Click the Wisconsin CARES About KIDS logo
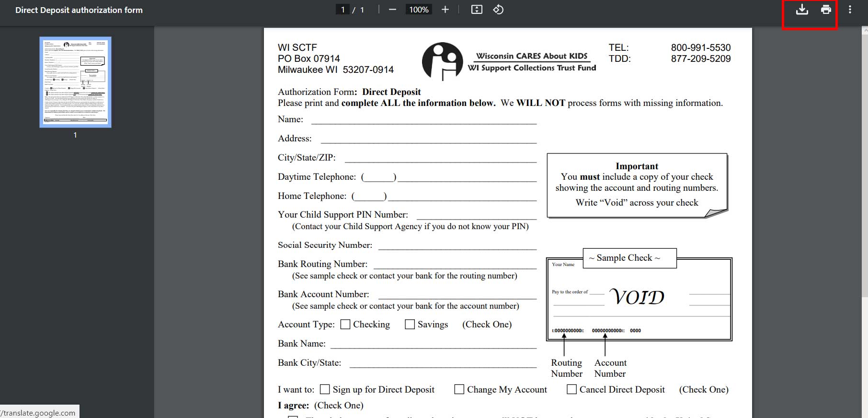This screenshot has height=418, width=868. pyautogui.click(x=509, y=61)
